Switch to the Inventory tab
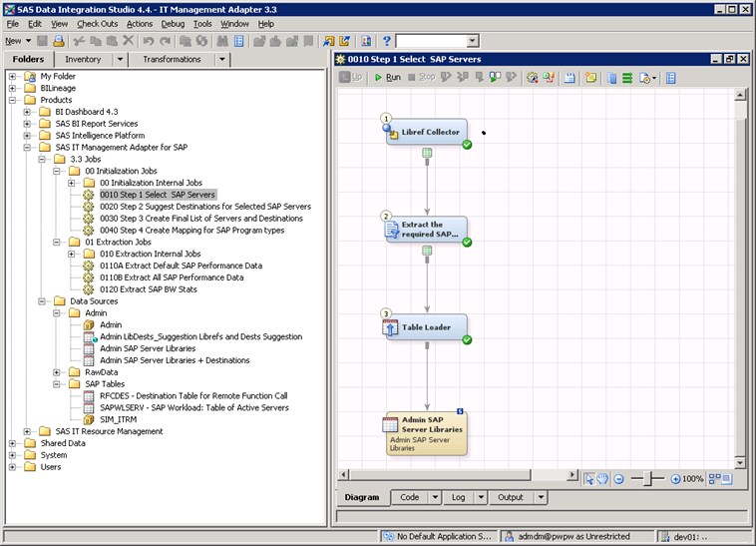Screen dimensions: 756x546 click(83, 59)
